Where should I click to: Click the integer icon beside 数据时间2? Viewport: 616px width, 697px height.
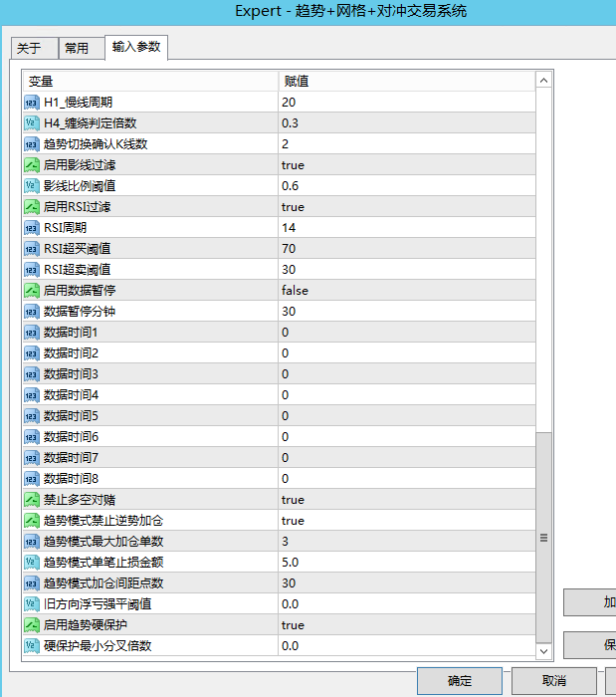[32, 353]
